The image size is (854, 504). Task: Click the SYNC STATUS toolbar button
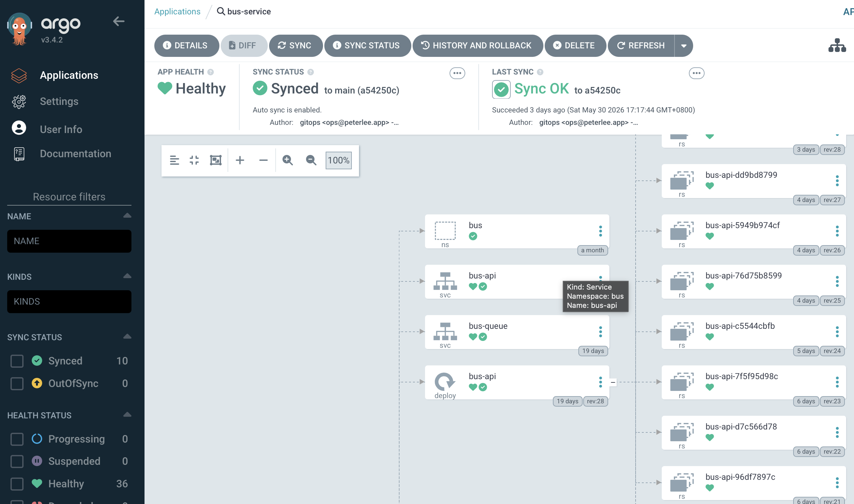tap(367, 45)
